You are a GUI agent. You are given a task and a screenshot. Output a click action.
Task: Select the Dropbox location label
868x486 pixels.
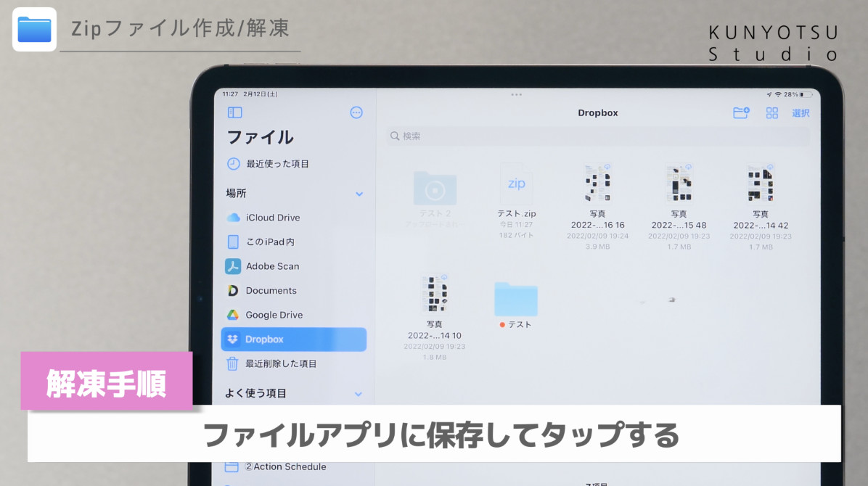(x=264, y=339)
